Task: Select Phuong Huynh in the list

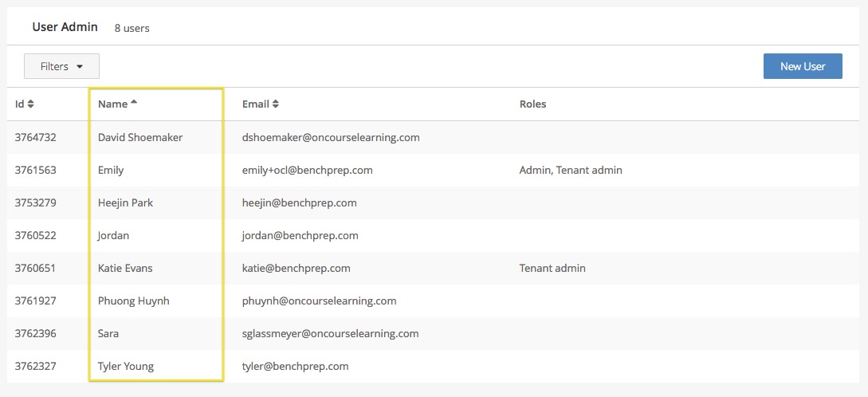Action: (133, 301)
